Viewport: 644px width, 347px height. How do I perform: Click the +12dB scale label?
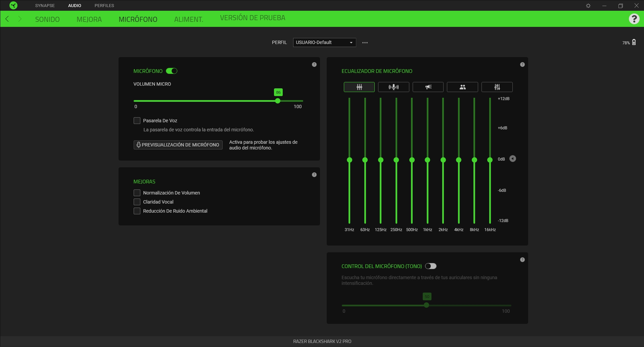click(504, 99)
